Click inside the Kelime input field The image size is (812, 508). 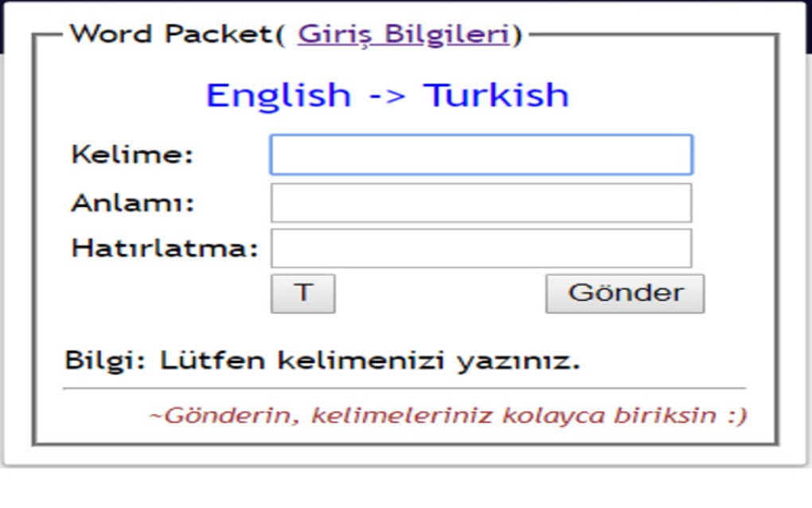click(x=481, y=154)
